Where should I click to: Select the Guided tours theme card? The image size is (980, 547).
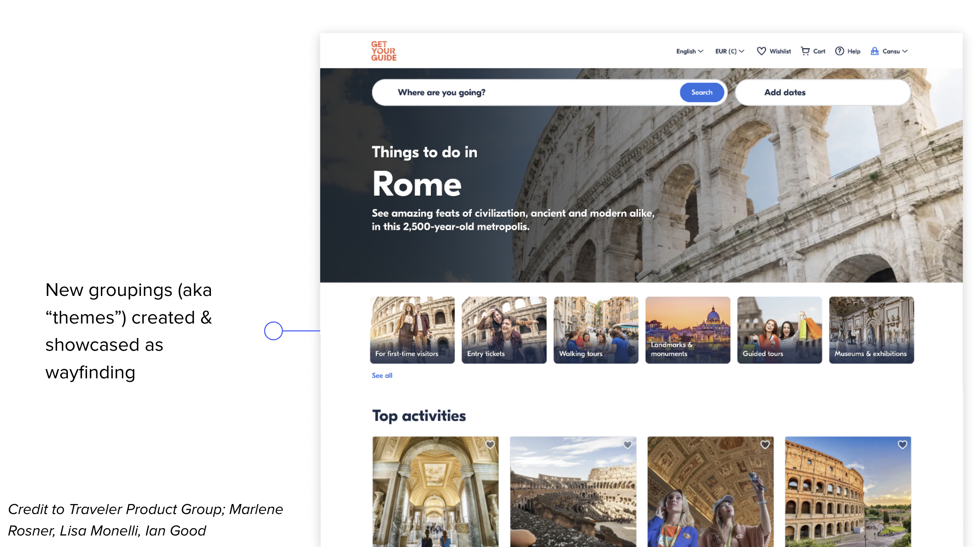coord(779,330)
